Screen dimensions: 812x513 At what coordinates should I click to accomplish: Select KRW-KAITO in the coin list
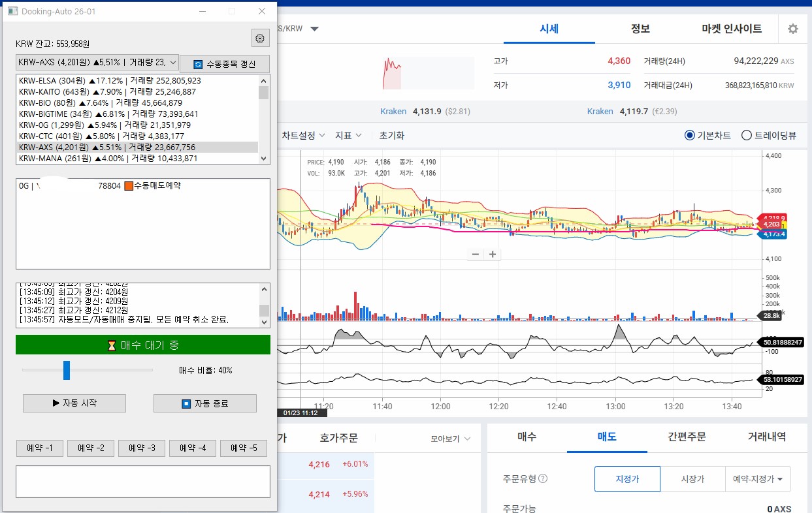pyautogui.click(x=108, y=92)
